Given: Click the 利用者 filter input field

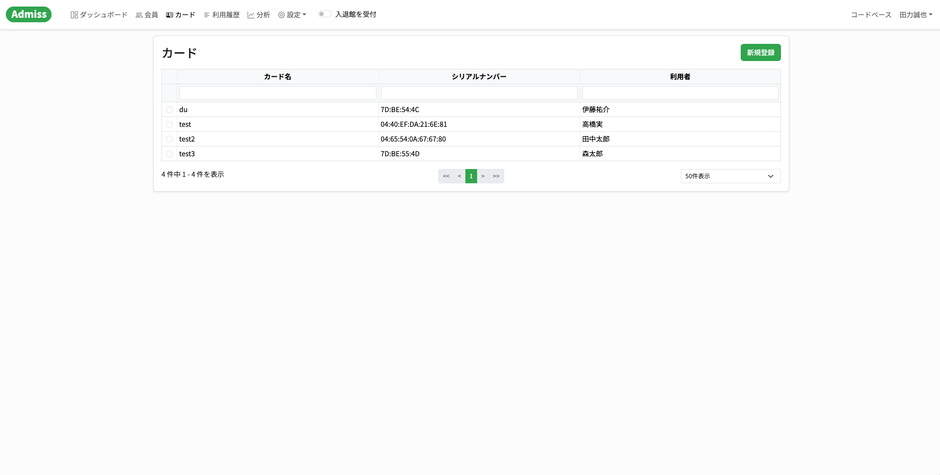Looking at the screenshot, I should [x=680, y=93].
